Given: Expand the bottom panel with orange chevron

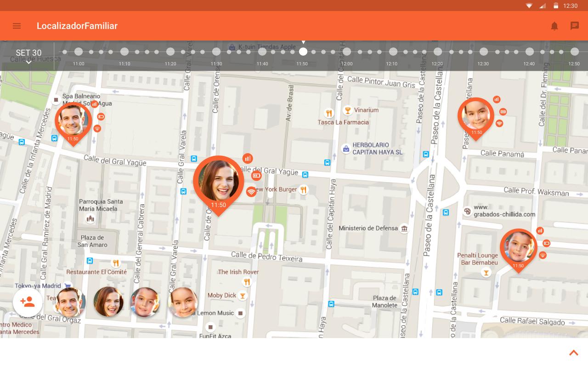Looking at the screenshot, I should 574,353.
